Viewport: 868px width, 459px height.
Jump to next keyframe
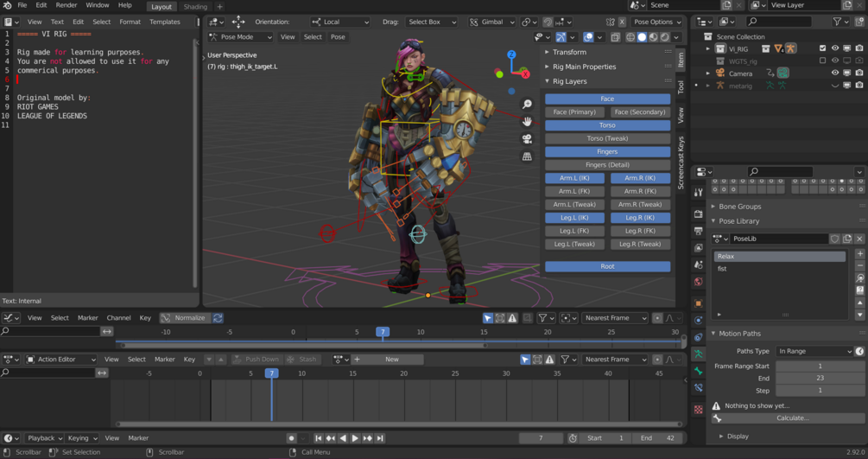pos(368,438)
